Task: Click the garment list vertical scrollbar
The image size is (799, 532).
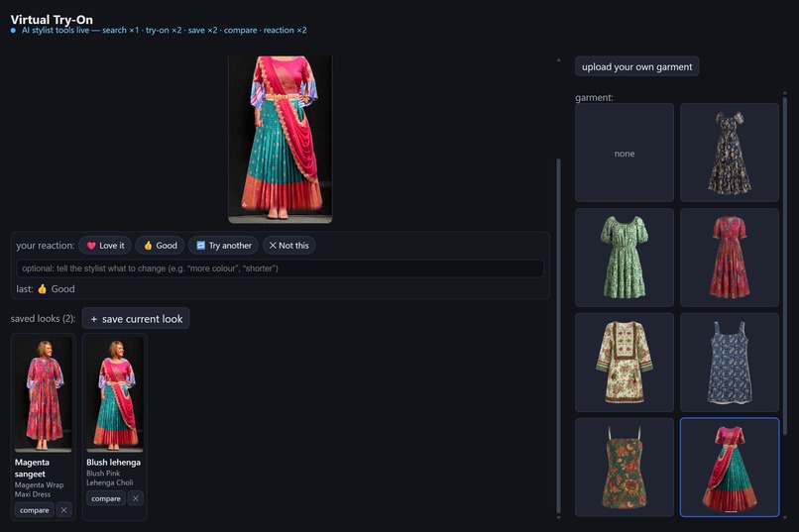Action: tap(785, 265)
